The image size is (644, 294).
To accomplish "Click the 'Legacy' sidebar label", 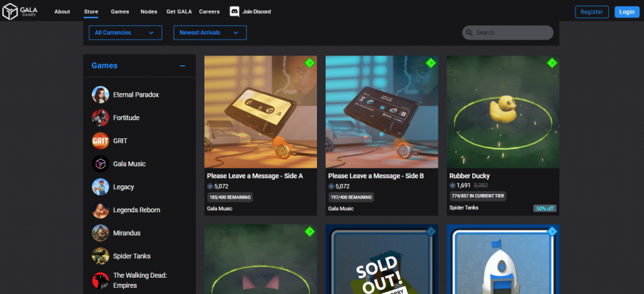I will click(124, 187).
